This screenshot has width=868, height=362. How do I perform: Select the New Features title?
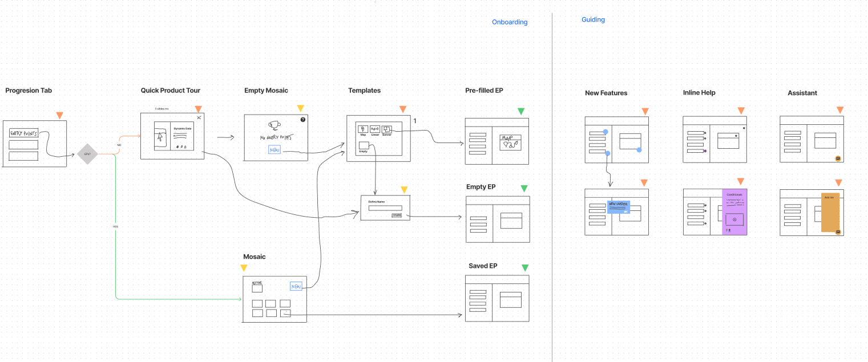coord(606,92)
